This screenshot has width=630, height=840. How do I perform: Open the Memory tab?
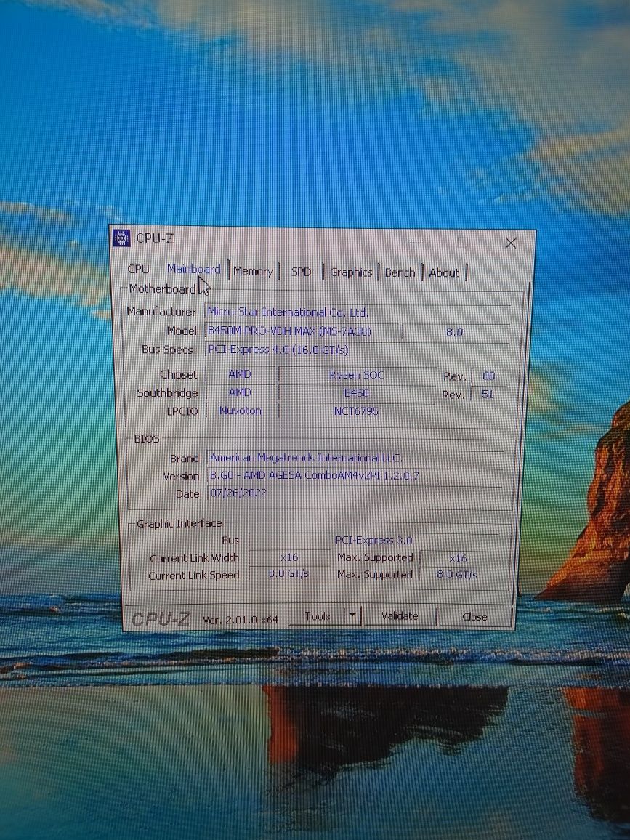pyautogui.click(x=253, y=272)
